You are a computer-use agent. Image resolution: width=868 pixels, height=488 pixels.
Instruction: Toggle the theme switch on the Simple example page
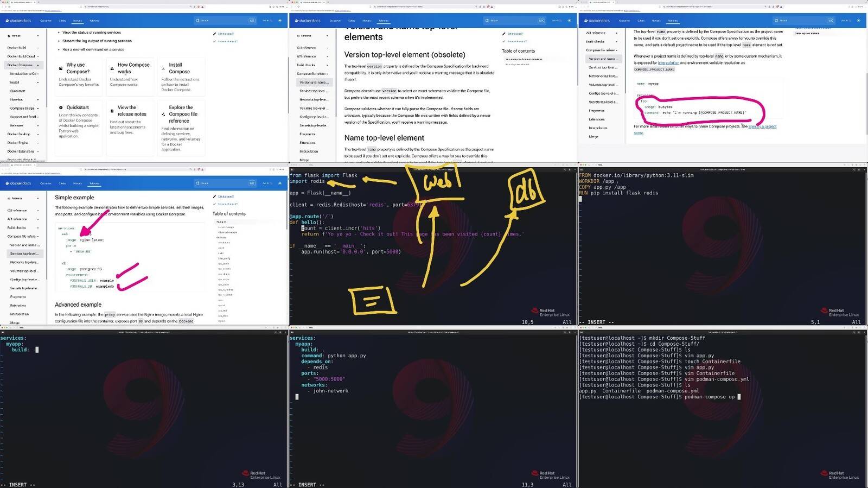(280, 183)
